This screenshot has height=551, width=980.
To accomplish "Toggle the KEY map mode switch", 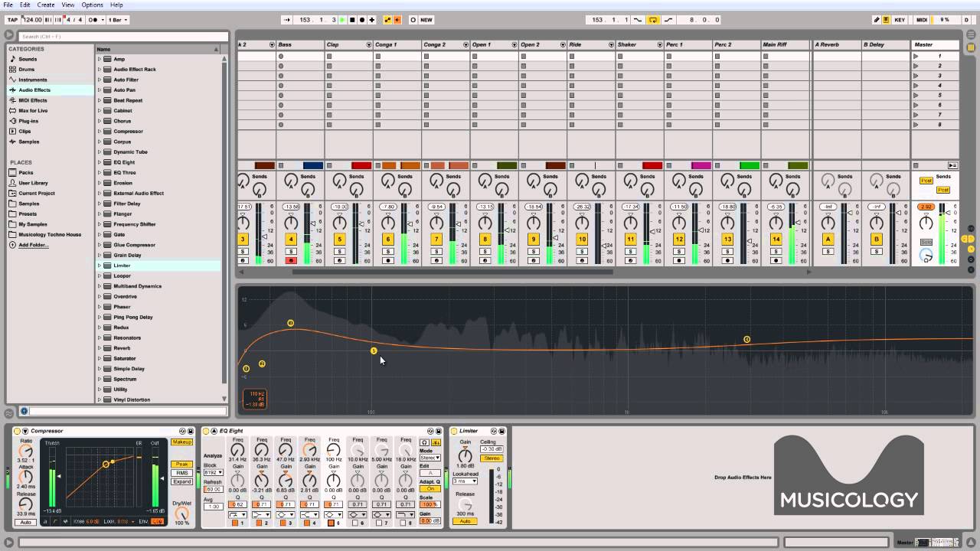I will tap(900, 20).
